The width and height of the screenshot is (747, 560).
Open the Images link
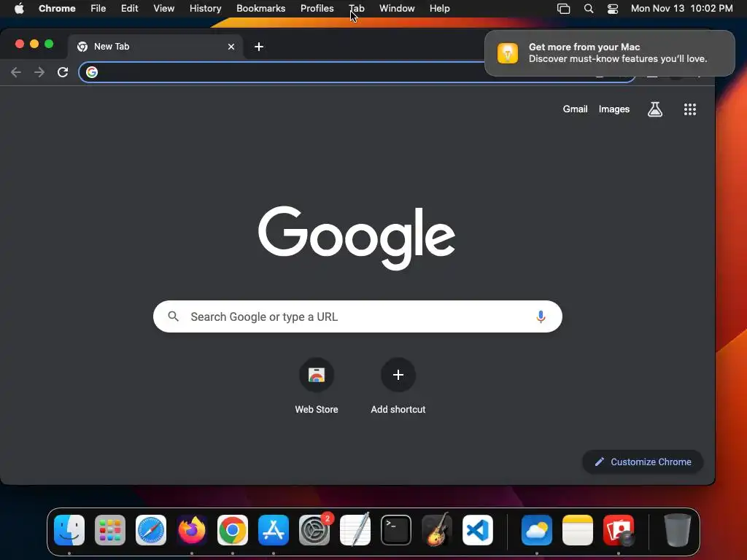point(614,109)
